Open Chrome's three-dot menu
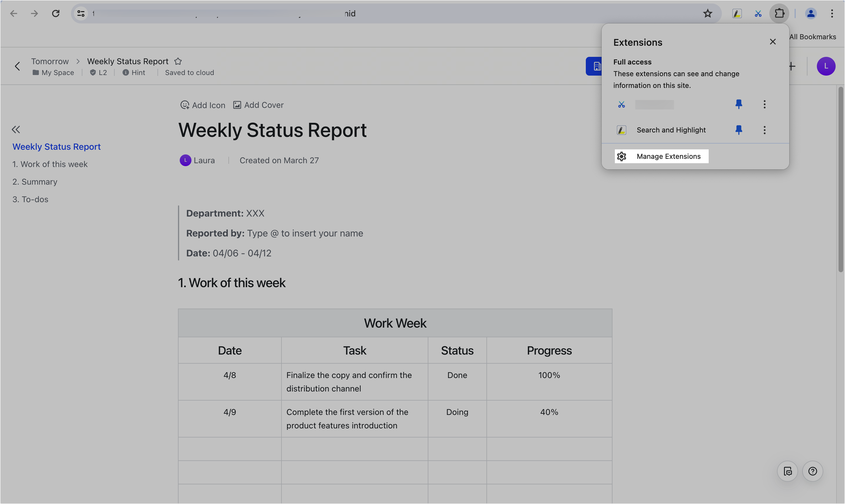 tap(832, 13)
